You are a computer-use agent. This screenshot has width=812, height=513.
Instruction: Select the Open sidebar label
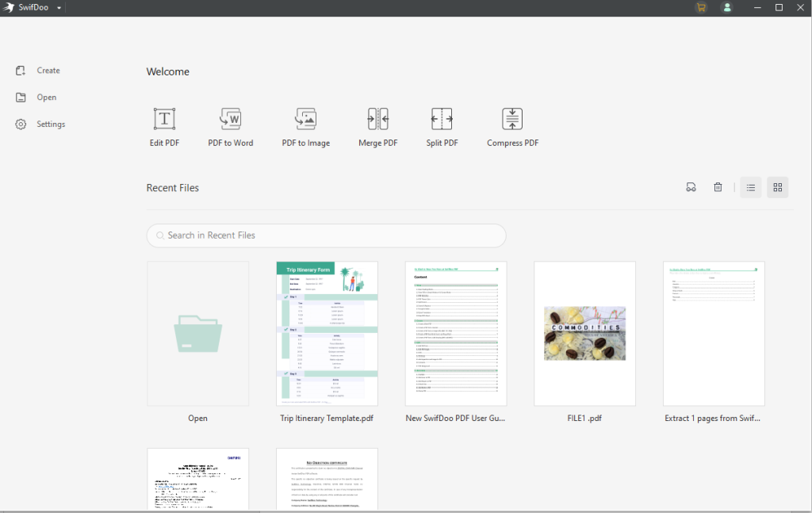(x=47, y=98)
